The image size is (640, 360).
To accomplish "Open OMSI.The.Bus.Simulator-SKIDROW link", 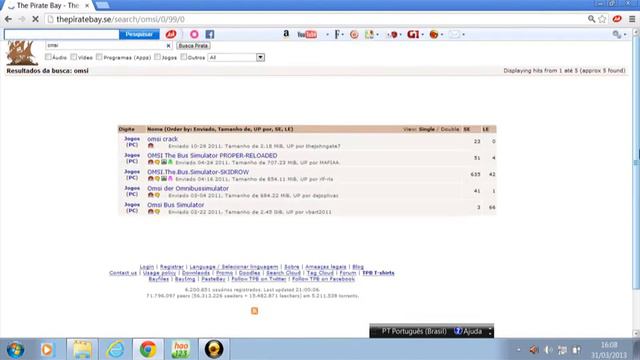I will coord(198,172).
